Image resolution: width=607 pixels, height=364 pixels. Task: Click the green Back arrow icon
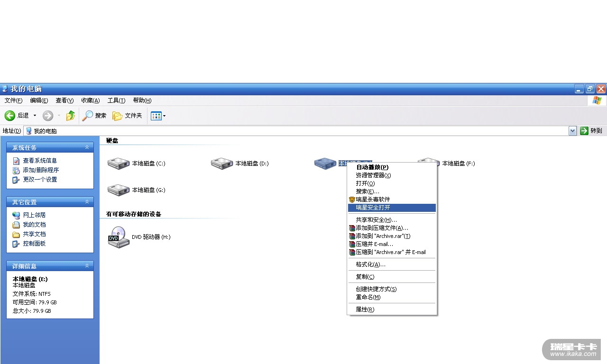[x=10, y=116]
